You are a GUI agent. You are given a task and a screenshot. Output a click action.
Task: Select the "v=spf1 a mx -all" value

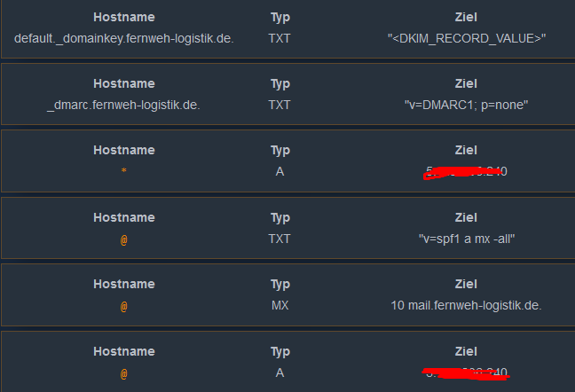pos(466,239)
